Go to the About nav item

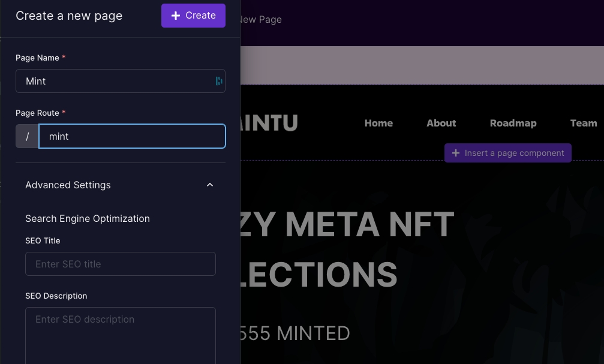tap(441, 123)
